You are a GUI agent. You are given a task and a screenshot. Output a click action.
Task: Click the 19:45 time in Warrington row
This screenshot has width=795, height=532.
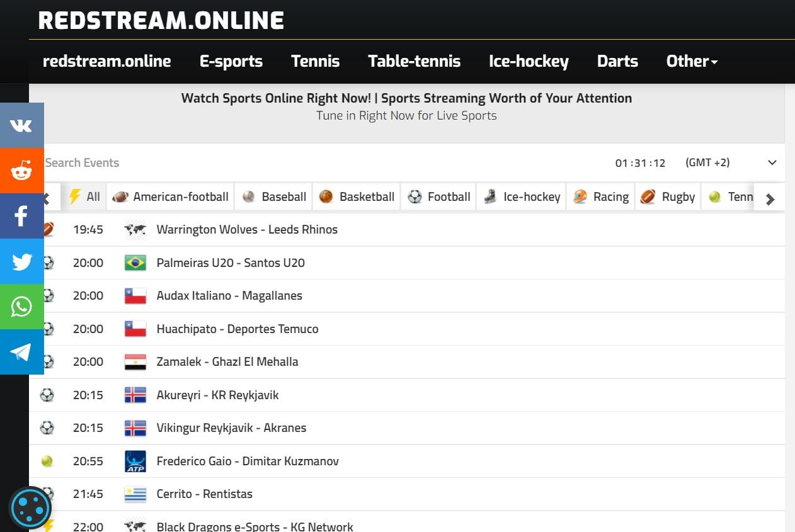(x=88, y=230)
